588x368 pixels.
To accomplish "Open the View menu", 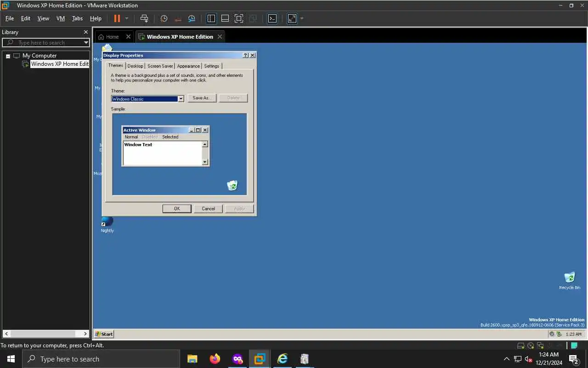I will tap(43, 18).
